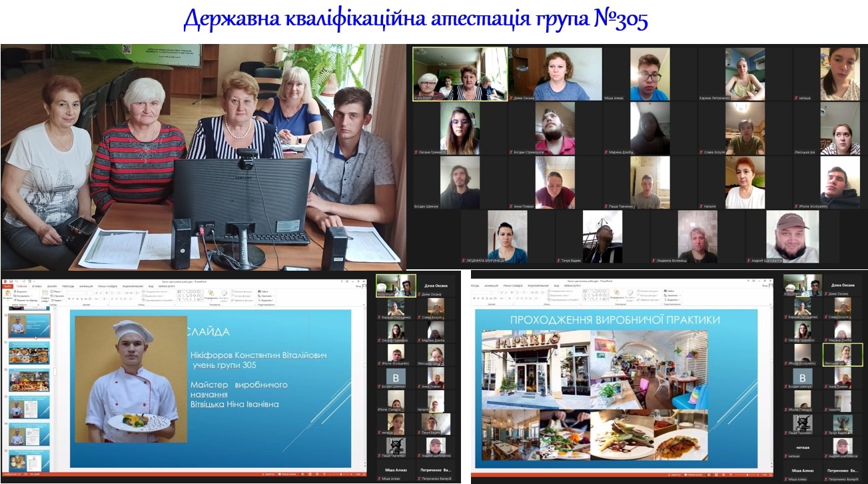
Task: Open Заливка фигуры dropdown in left PowerPoint
Action: tap(242, 291)
